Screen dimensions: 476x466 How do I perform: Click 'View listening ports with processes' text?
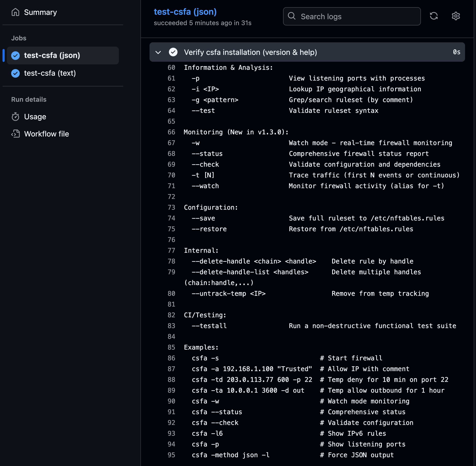pyautogui.click(x=357, y=78)
